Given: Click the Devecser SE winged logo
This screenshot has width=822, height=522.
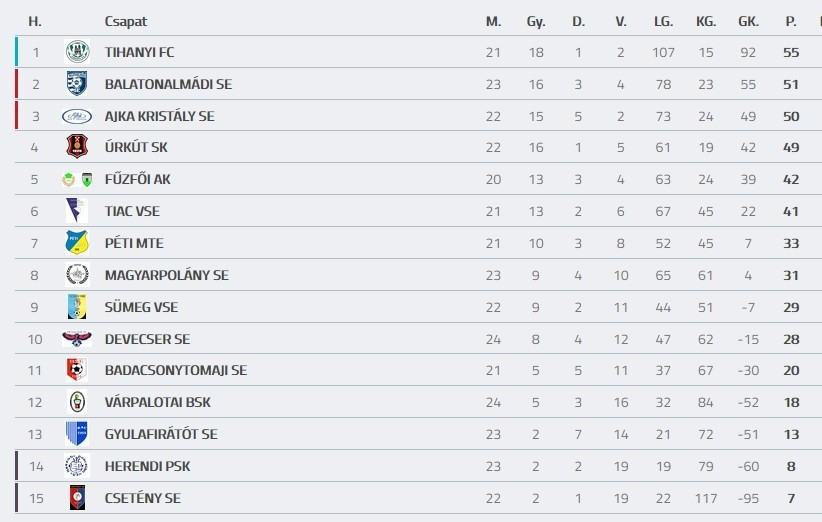Looking at the screenshot, I should (x=77, y=339).
